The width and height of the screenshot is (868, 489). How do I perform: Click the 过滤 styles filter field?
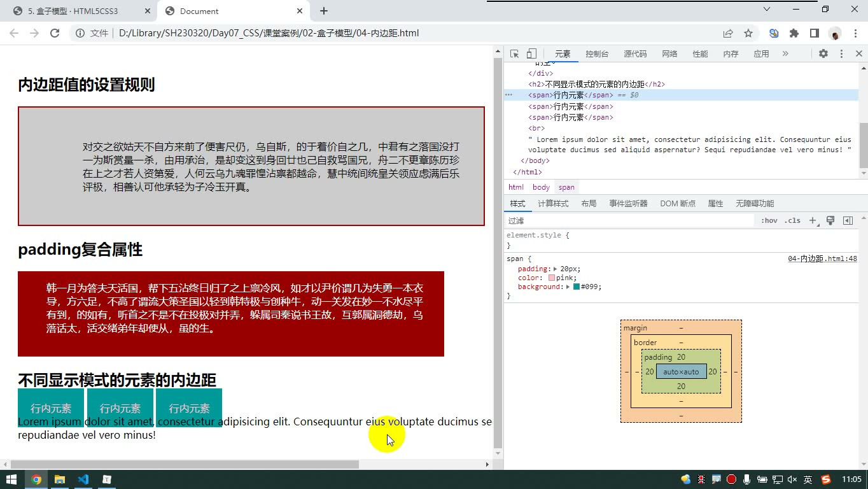pos(630,220)
